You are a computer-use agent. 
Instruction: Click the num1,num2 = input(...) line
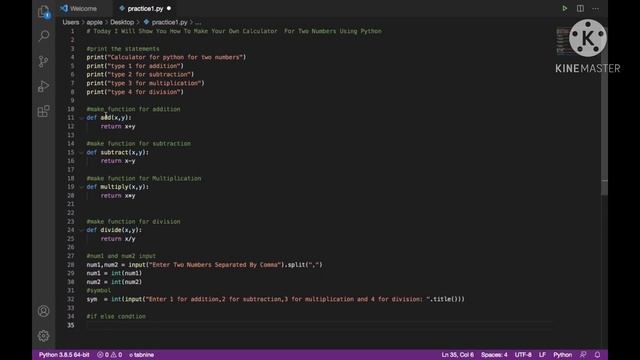click(204, 264)
